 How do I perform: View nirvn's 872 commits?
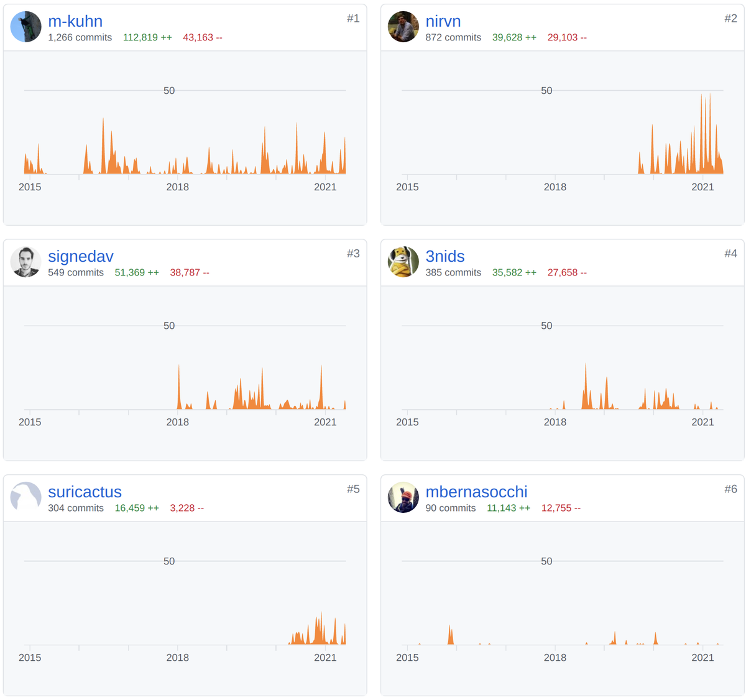453,37
